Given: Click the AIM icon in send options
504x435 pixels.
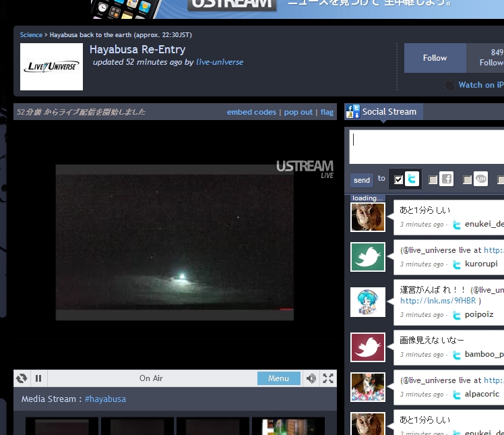Looking at the screenshot, I should pyautogui.click(x=481, y=179).
